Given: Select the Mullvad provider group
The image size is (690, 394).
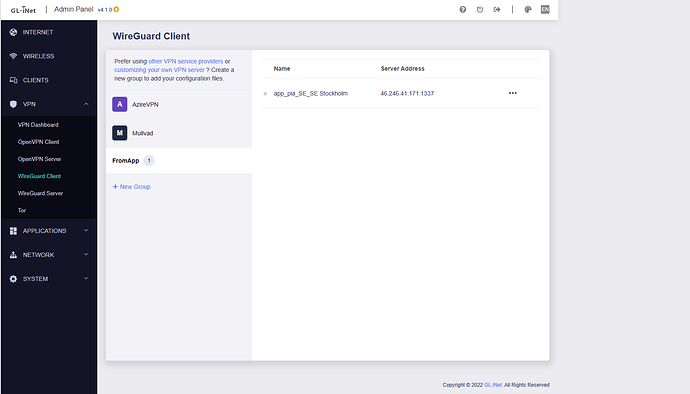Looking at the screenshot, I should tap(179, 133).
